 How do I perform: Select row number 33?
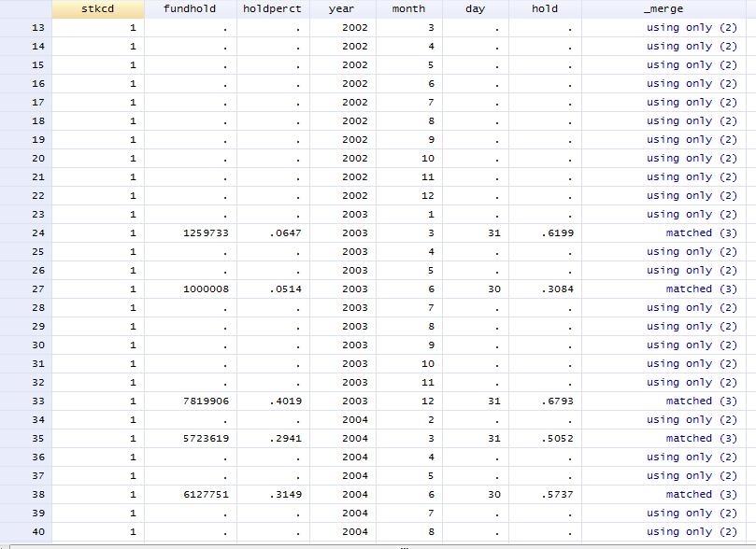(25, 401)
